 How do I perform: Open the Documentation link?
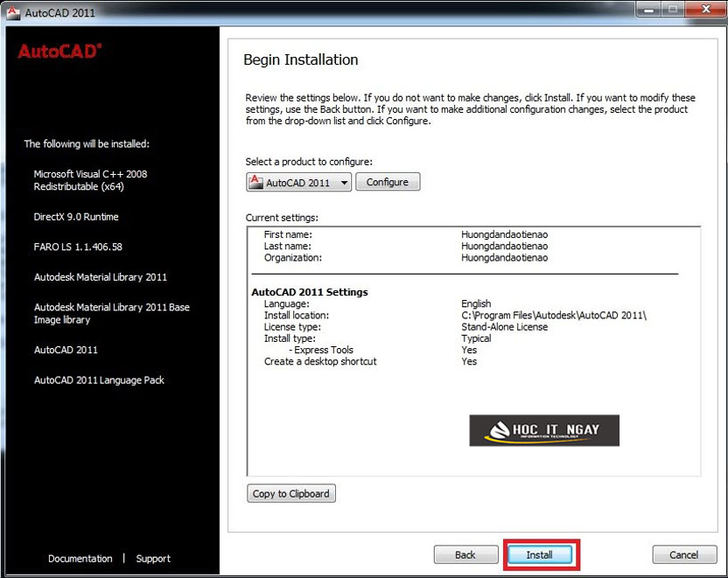click(x=80, y=559)
